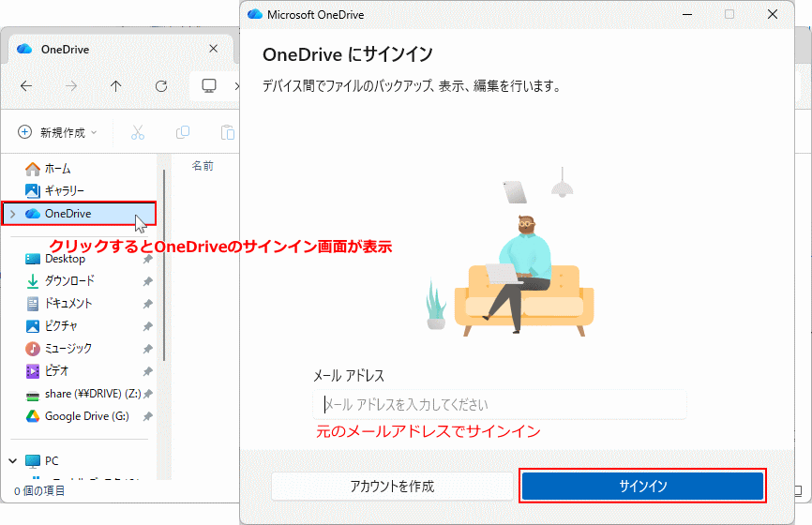Click the OneDrive cloud icon in dialog title

255,14
